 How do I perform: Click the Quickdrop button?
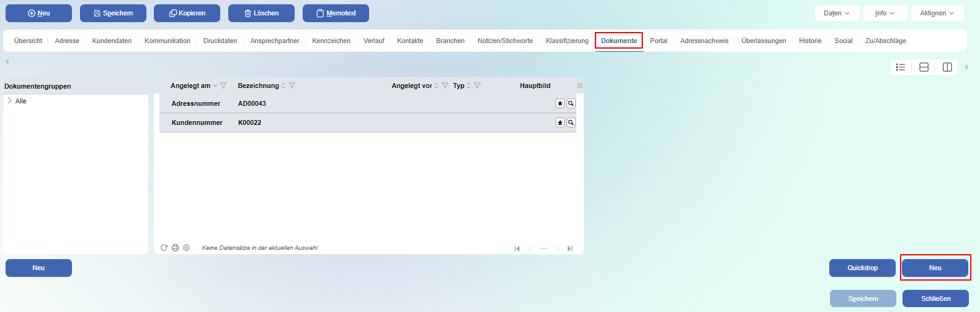tap(862, 268)
